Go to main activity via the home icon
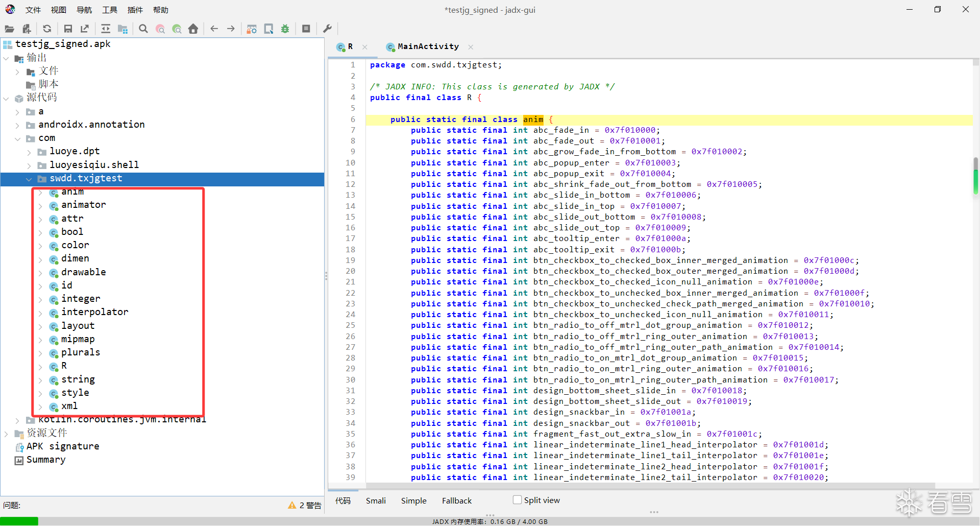 click(193, 29)
